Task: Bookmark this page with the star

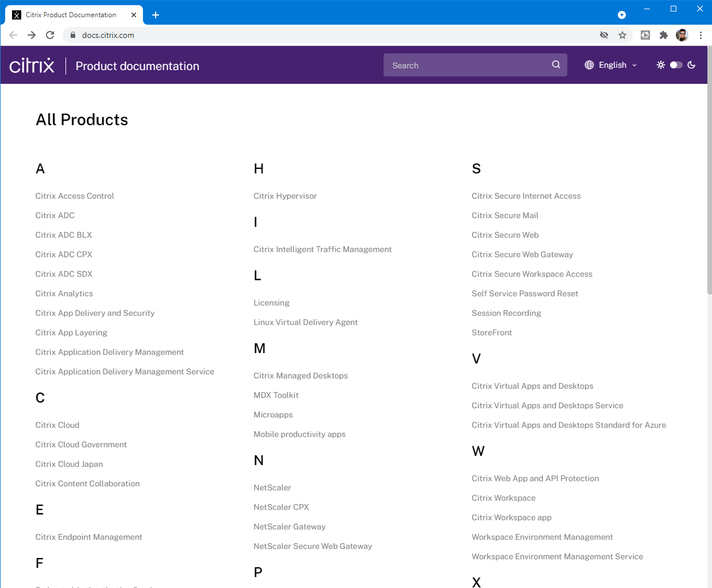Action: pyautogui.click(x=622, y=35)
